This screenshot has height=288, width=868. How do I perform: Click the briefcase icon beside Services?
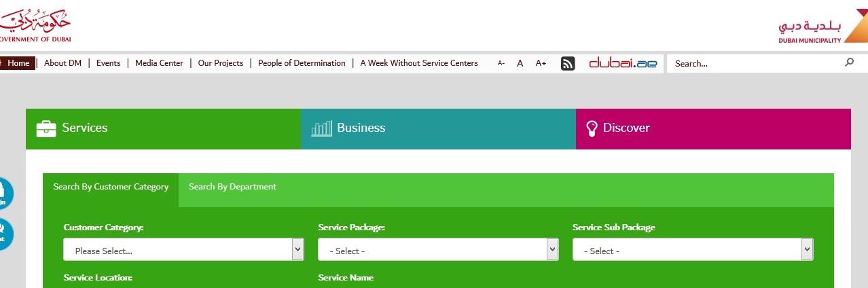46,128
